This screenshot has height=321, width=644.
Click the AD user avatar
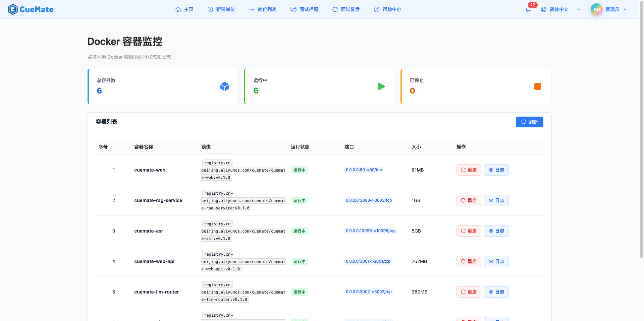pyautogui.click(x=596, y=9)
